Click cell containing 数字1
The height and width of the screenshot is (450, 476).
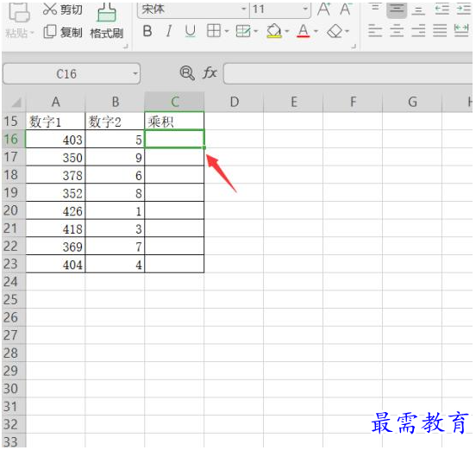pyautogui.click(x=55, y=122)
